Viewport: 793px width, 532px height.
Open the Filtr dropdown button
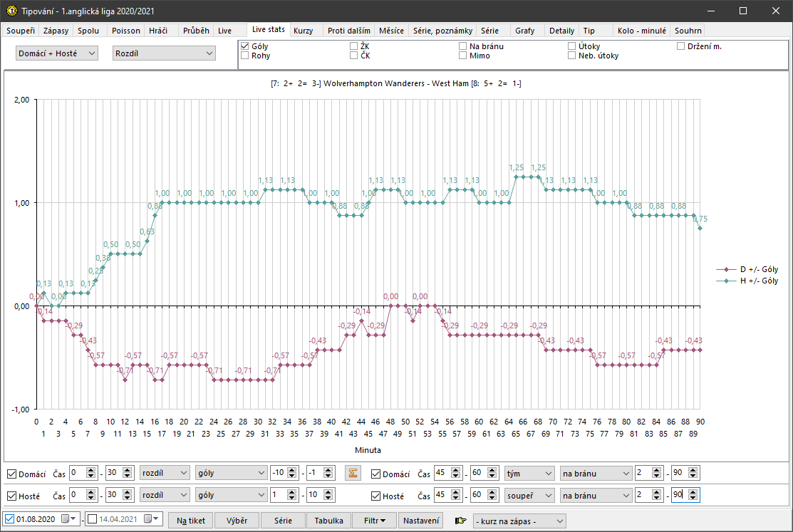pos(375,521)
